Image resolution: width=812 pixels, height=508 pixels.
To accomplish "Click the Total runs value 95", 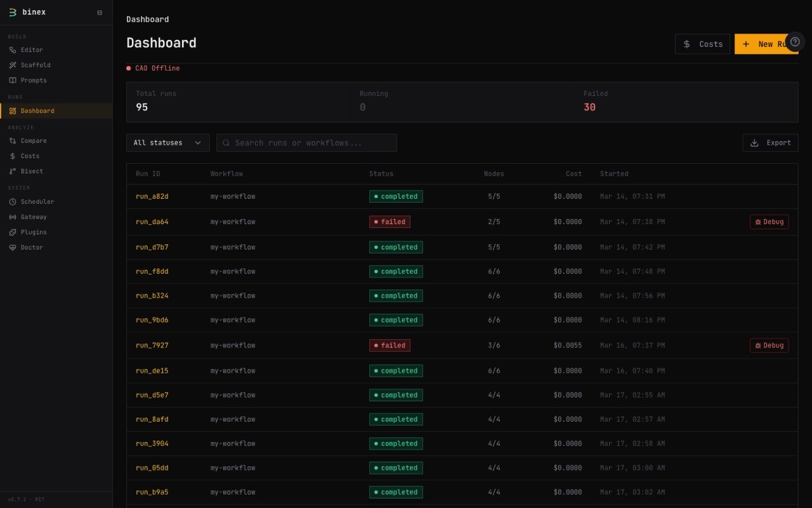I will tap(141, 107).
